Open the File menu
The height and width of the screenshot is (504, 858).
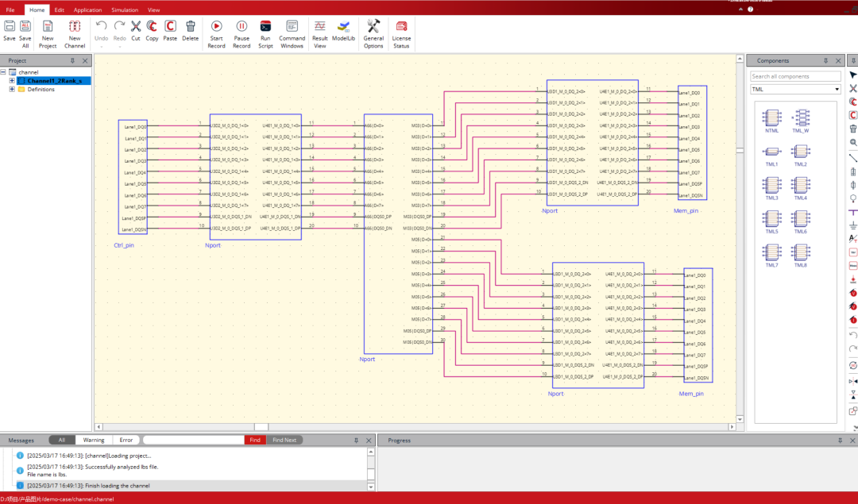pyautogui.click(x=10, y=10)
